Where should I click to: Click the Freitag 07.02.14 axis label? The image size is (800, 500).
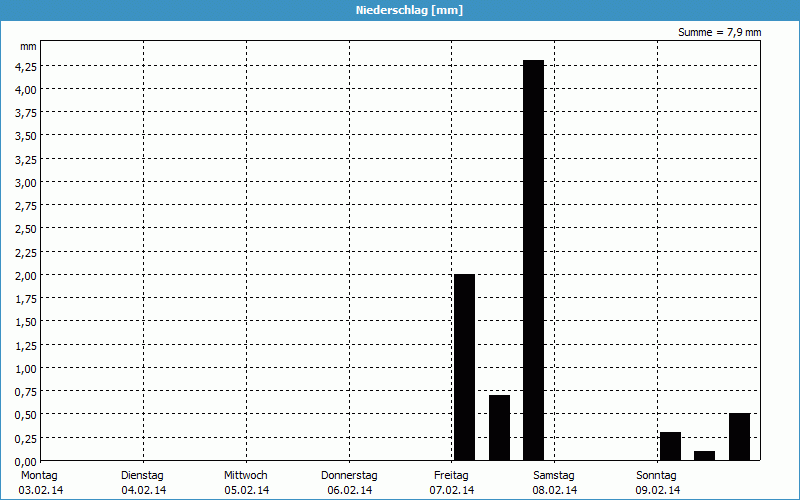[x=452, y=482]
